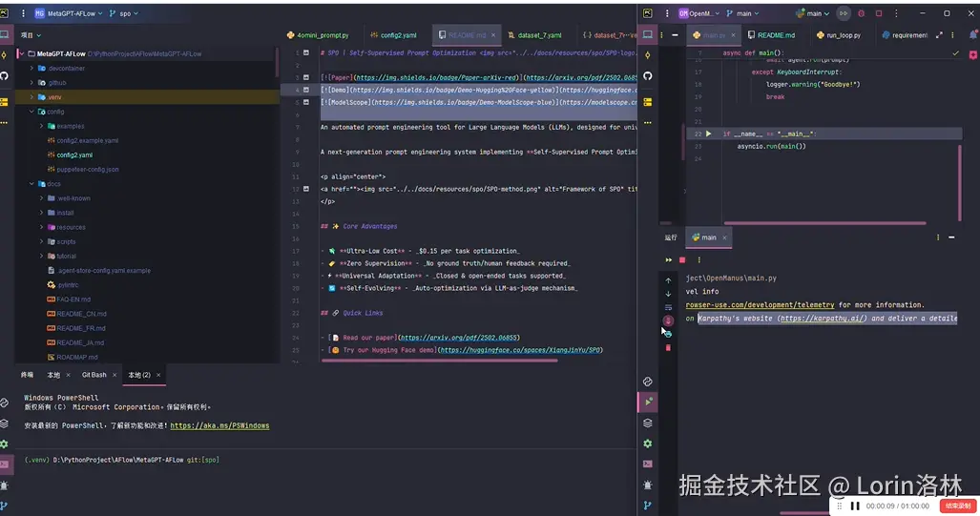Open the Project tool window in MetaGPT-AFlow
Viewport: 980px width, 516px height.
point(5,35)
